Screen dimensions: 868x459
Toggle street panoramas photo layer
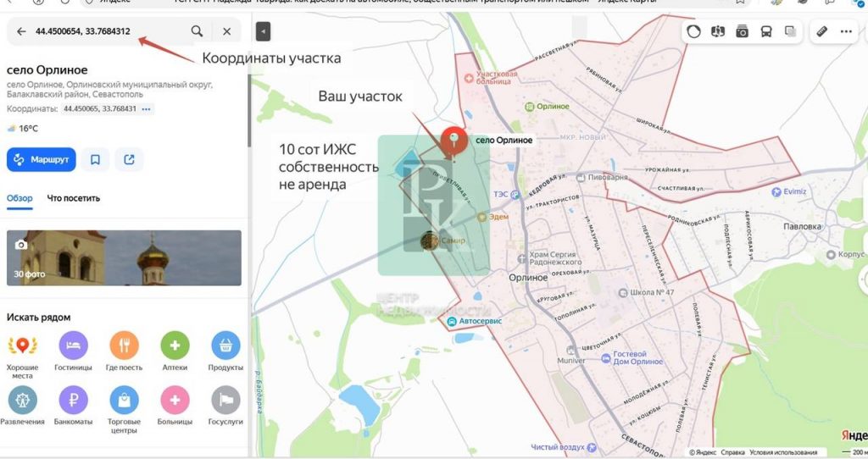[742, 31]
